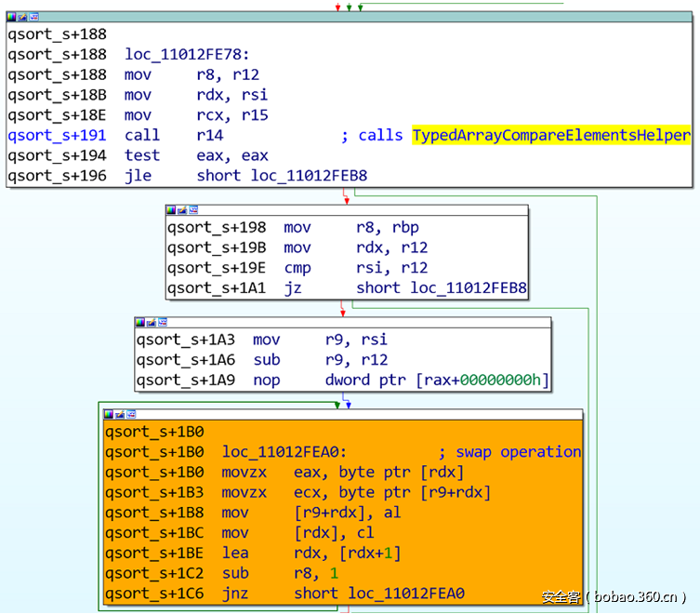Click pencil edit icon on qsort_s+198 block
This screenshot has width=700, height=614.
tap(182, 211)
